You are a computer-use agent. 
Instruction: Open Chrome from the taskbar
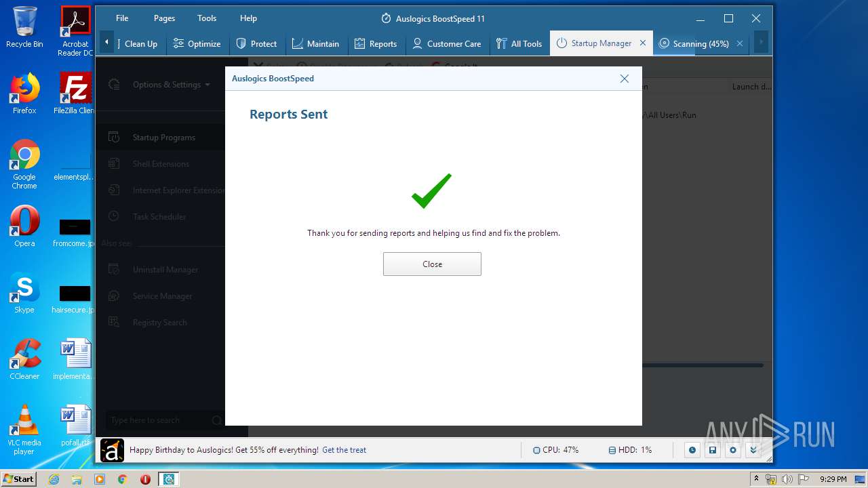[122, 479]
